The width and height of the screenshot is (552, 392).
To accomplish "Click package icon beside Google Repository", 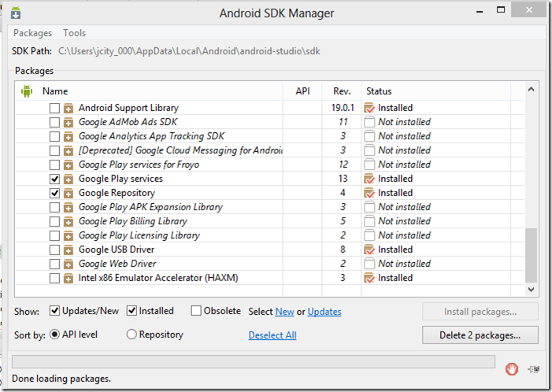I will 69,193.
